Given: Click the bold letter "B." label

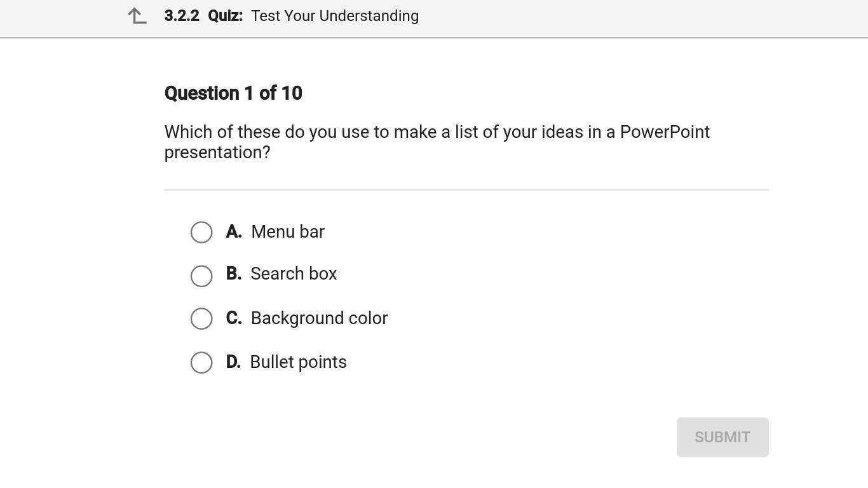Looking at the screenshot, I should click(234, 274).
